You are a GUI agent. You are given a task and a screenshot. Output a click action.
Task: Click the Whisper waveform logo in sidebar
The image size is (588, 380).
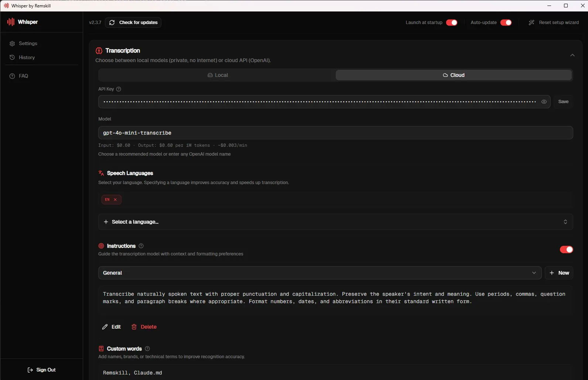[11, 22]
